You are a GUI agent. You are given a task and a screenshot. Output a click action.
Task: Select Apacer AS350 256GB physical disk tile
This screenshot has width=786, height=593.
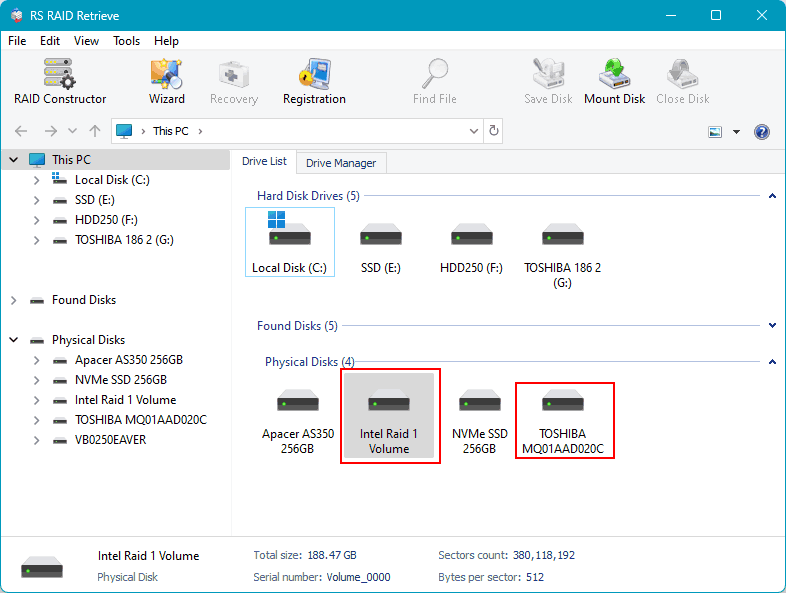pyautogui.click(x=298, y=421)
